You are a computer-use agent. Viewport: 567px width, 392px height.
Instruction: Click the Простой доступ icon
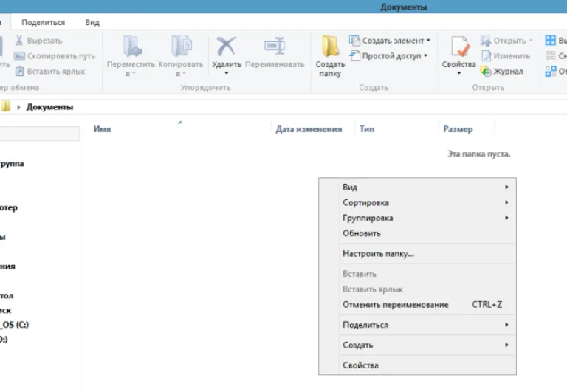(x=354, y=55)
